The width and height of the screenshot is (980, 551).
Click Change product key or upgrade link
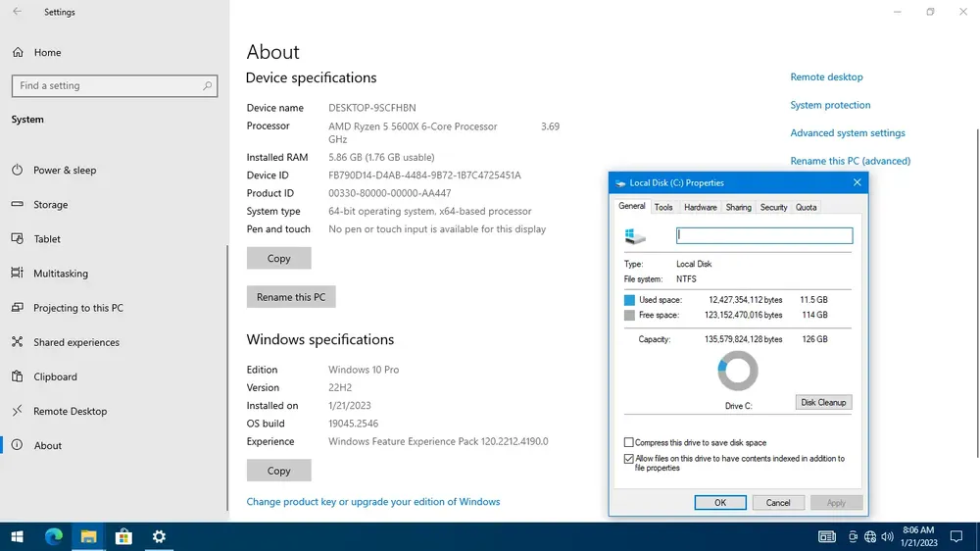[373, 502]
